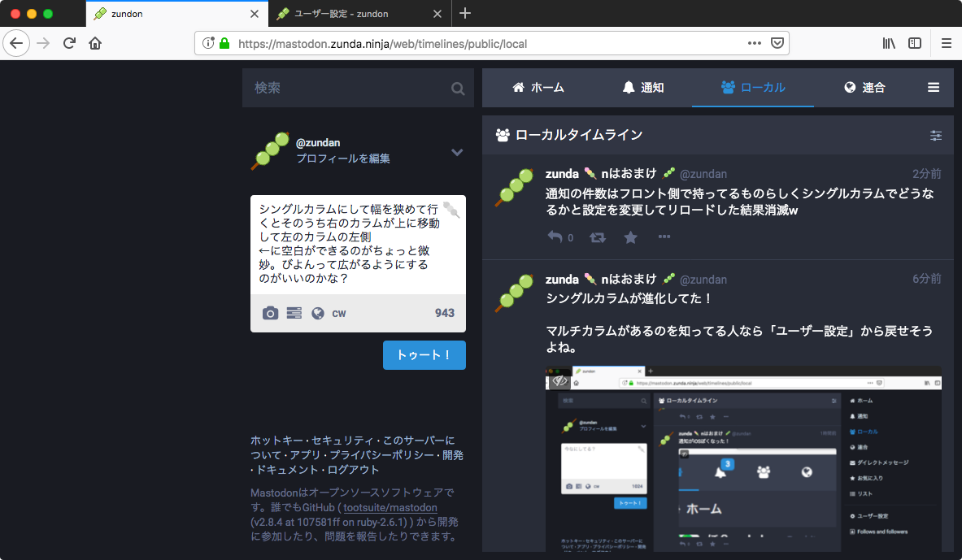
Task: Go back to the previous page
Action: pos(16,44)
